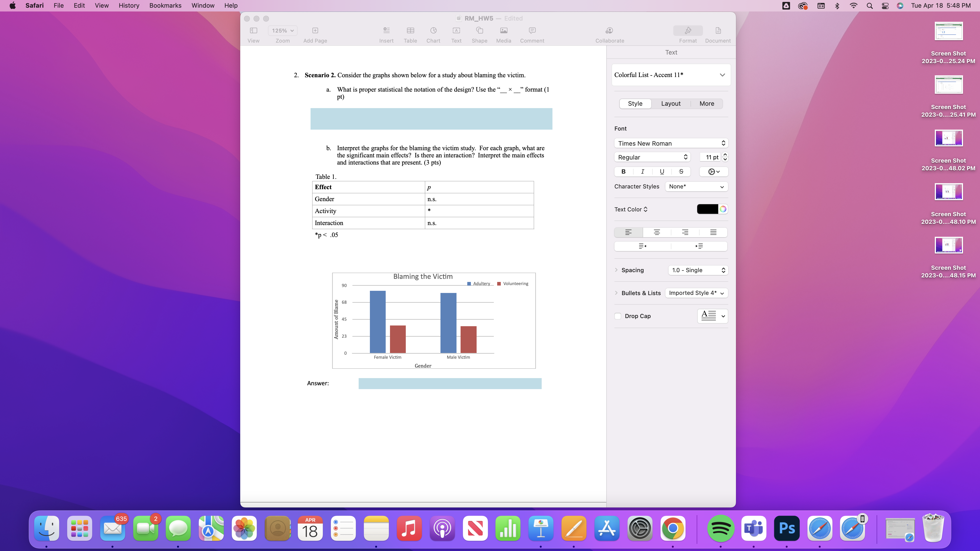Open the Chart insertion tool
This screenshot has width=980, height=551.
433,33
